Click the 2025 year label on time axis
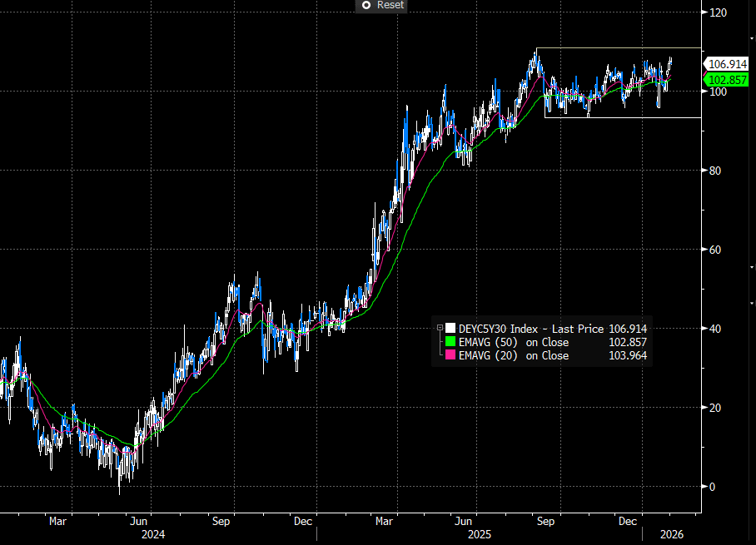The width and height of the screenshot is (756, 545). click(x=480, y=536)
